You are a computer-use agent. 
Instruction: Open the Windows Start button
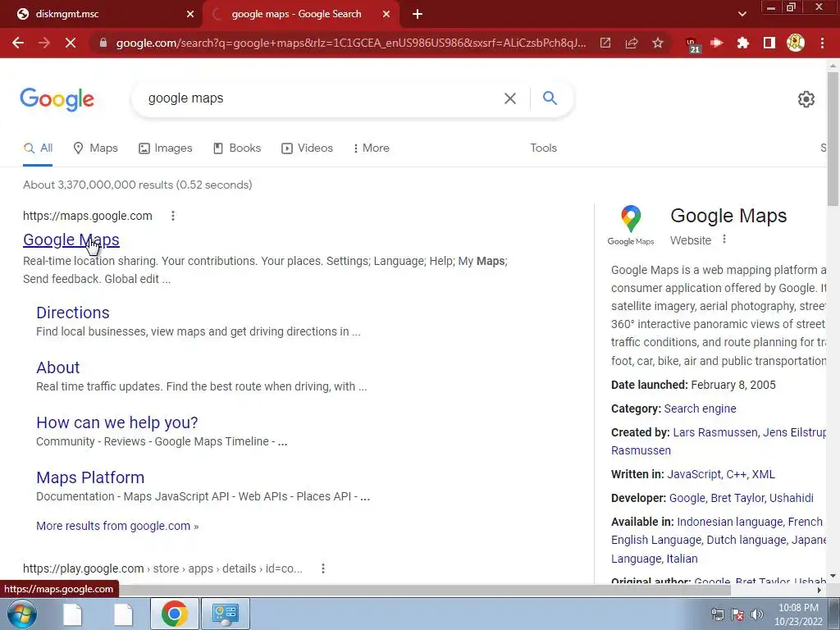pyautogui.click(x=21, y=614)
